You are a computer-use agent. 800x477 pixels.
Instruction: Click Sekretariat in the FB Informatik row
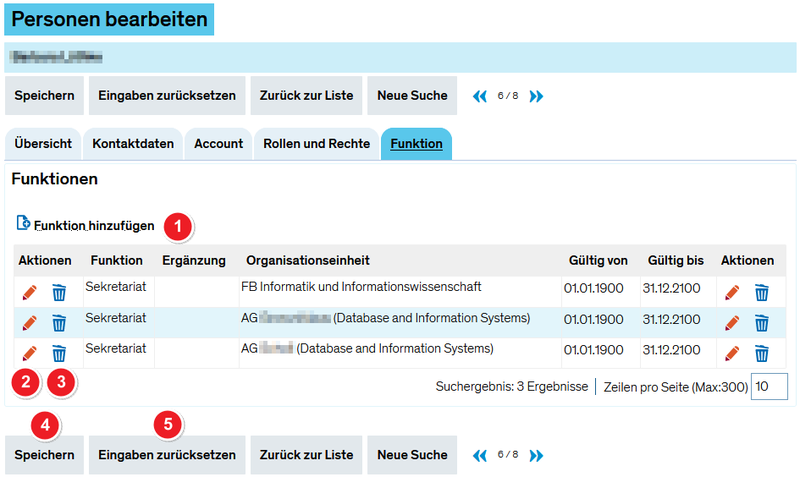[x=115, y=287]
